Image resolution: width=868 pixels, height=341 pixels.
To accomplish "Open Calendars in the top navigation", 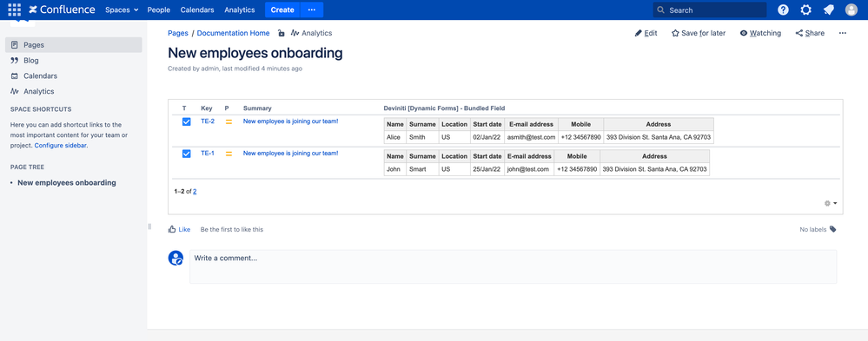I will pos(197,10).
